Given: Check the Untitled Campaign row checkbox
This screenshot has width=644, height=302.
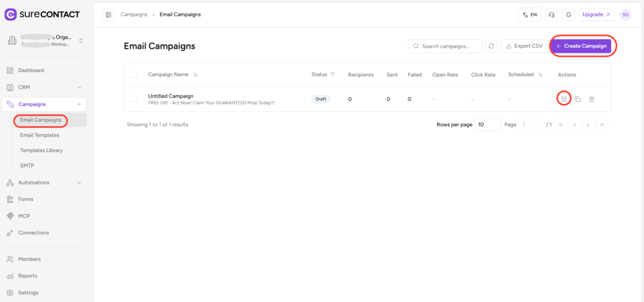Looking at the screenshot, I should tap(134, 99).
